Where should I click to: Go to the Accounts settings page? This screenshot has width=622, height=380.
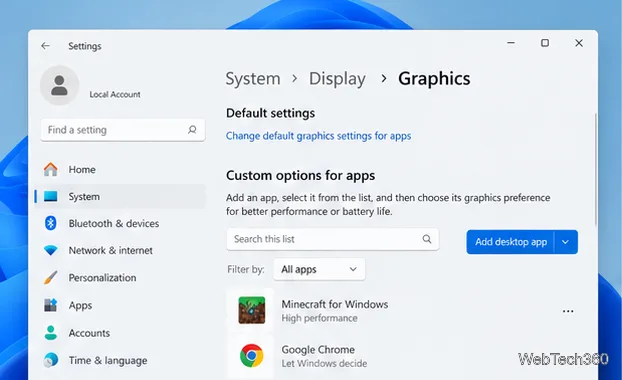120,332
